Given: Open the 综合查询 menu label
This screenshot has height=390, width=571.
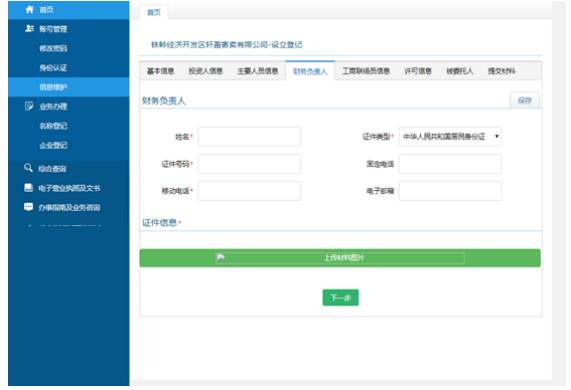Looking at the screenshot, I should click(x=52, y=169).
